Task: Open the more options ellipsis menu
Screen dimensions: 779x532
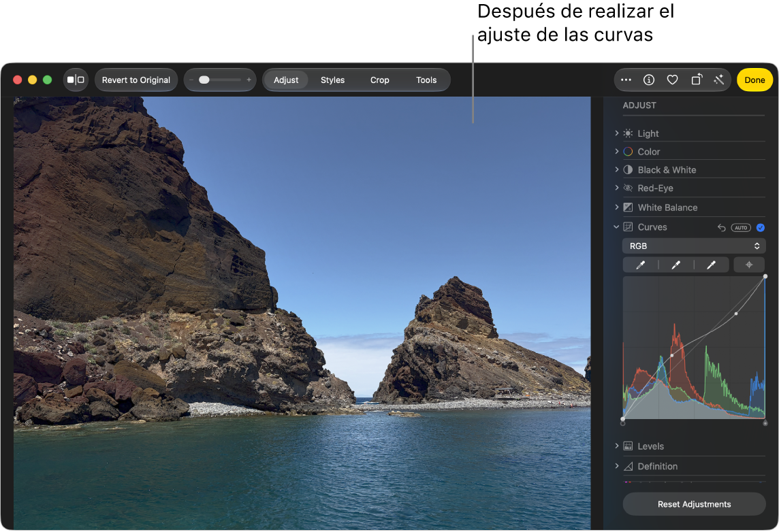Action: (626, 80)
